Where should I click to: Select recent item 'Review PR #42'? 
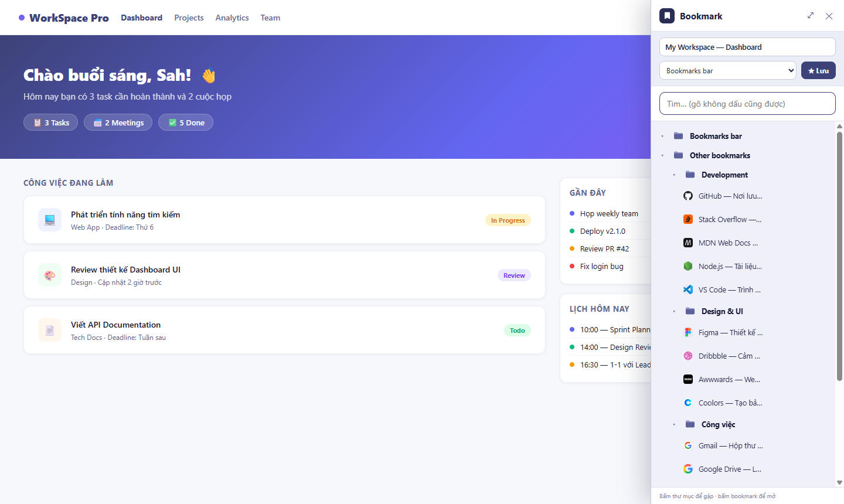(x=609, y=248)
